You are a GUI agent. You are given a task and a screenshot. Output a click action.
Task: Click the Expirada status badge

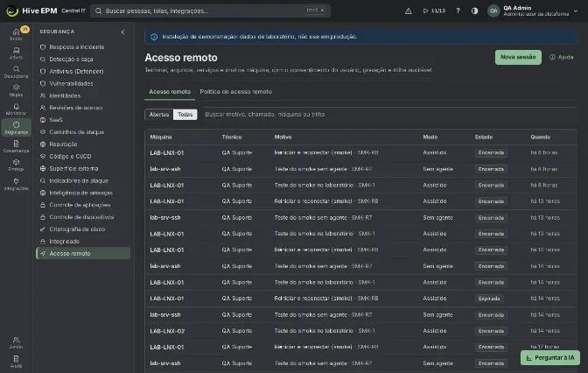pos(489,299)
